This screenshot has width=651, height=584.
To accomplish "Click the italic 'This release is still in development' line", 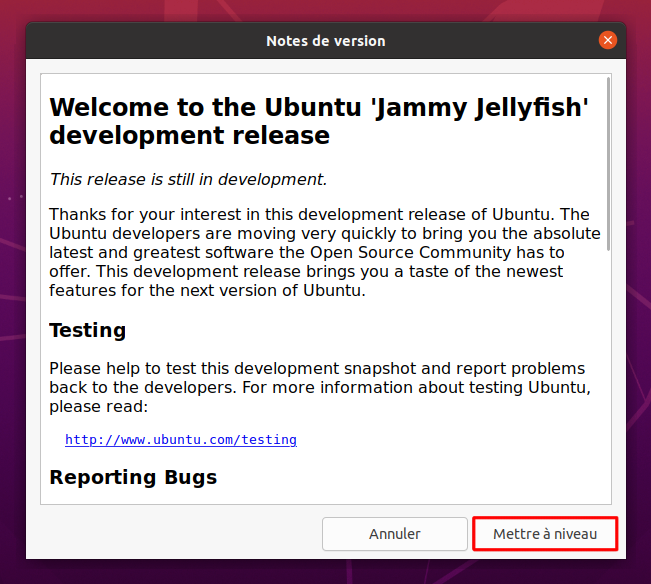I will tap(188, 179).
